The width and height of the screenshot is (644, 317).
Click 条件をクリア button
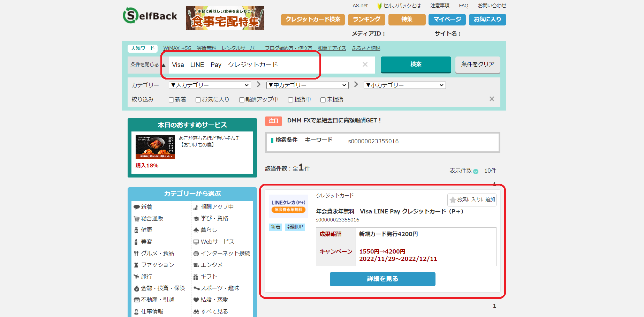pos(478,65)
